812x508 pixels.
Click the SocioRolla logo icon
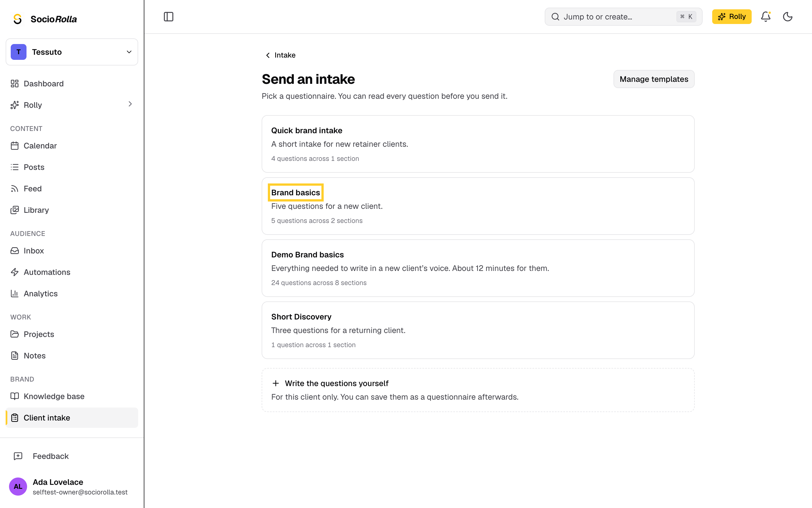[17, 19]
